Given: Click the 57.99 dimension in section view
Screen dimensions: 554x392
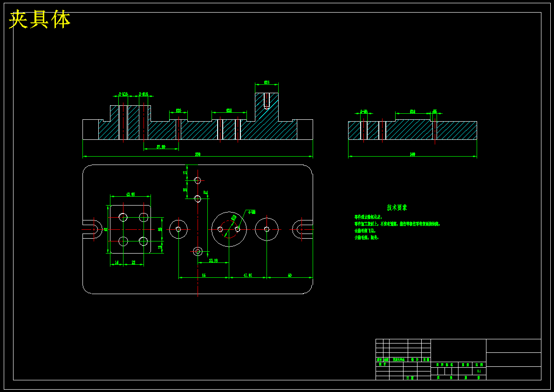Looking at the screenshot, I should pyautogui.click(x=161, y=147).
